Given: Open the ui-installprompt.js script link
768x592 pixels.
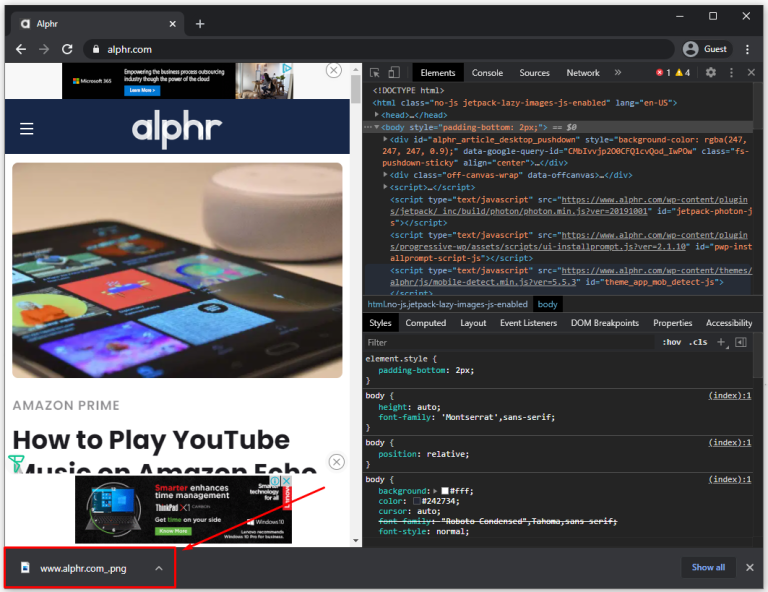Looking at the screenshot, I should [569, 241].
